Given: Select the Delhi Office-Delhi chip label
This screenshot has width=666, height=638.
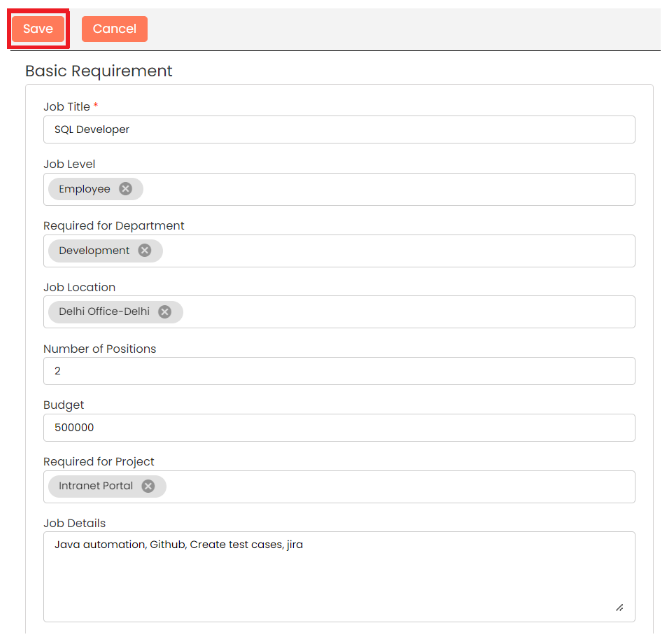Looking at the screenshot, I should [104, 312].
